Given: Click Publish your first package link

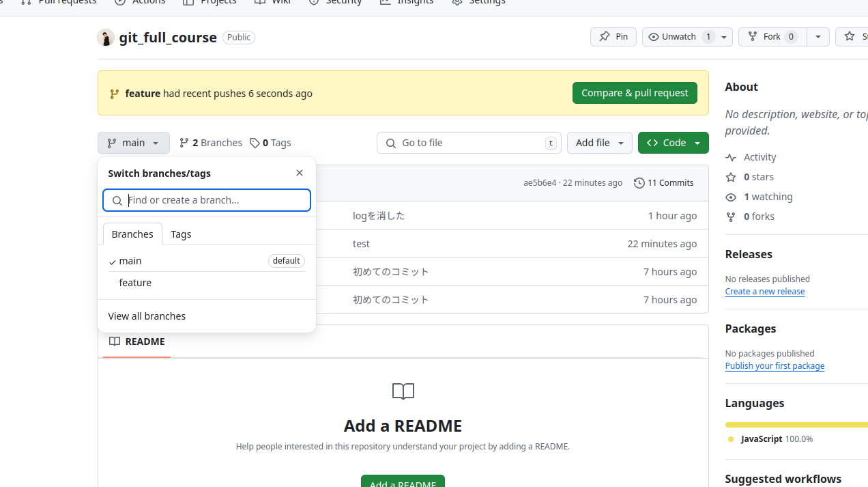Looking at the screenshot, I should (775, 366).
